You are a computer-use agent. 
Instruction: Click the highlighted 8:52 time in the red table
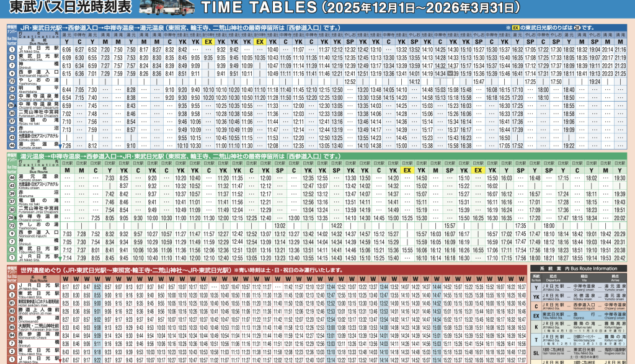click(97, 287)
